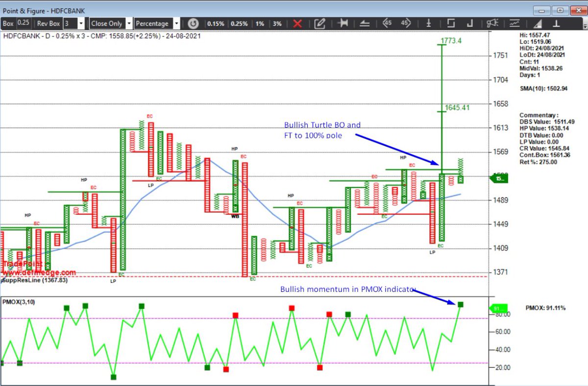This screenshot has height=386, width=588.
Task: Click the megaphone alerts icon
Action: click(492, 23)
